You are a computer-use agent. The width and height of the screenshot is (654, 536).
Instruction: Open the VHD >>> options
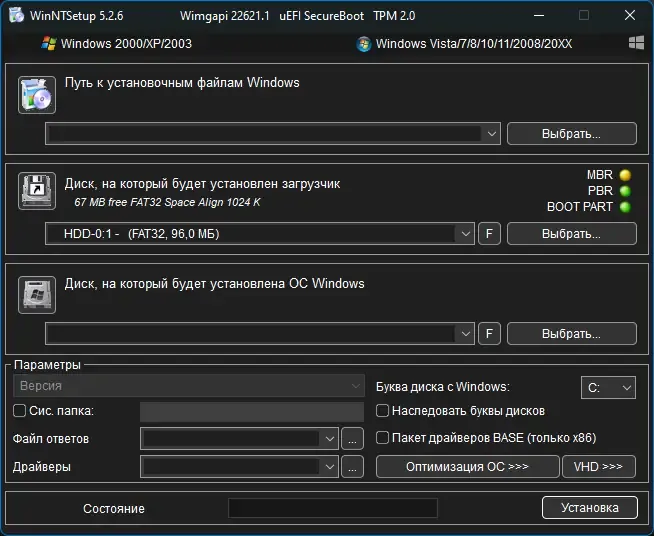[599, 466]
